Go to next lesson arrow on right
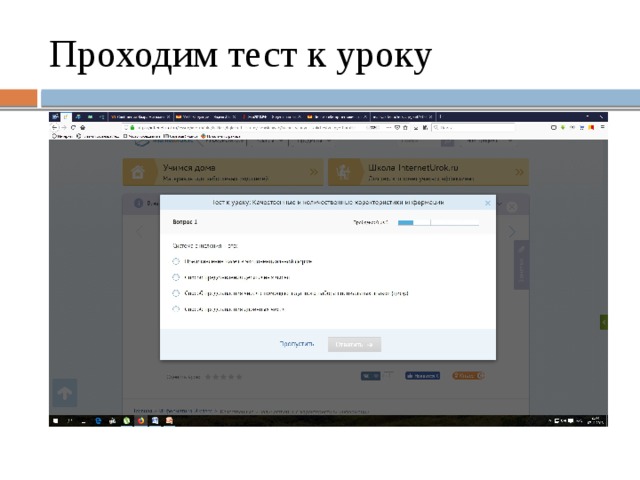 tap(512, 231)
